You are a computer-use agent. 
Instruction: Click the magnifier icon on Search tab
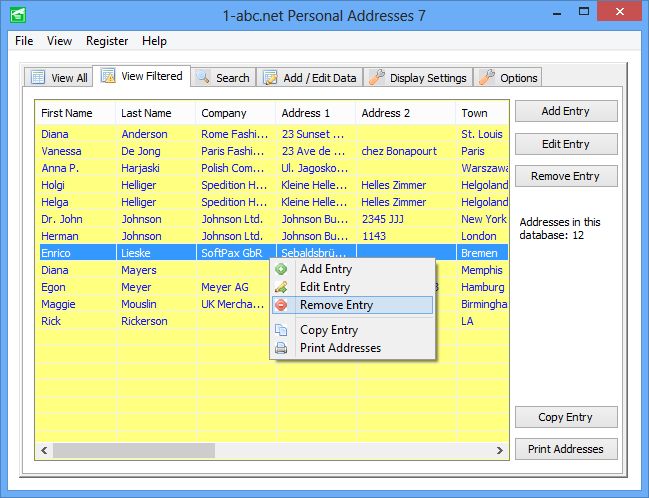click(x=203, y=77)
